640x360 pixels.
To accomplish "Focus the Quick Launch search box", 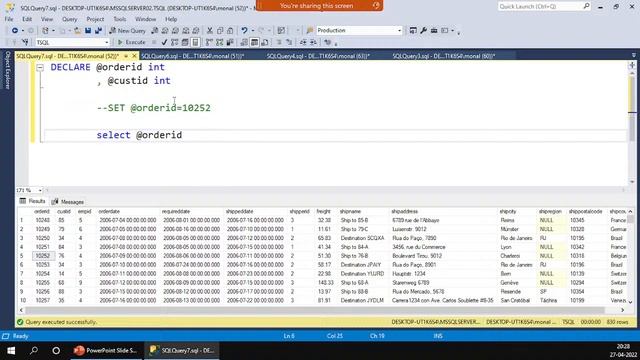I will pos(544,7).
